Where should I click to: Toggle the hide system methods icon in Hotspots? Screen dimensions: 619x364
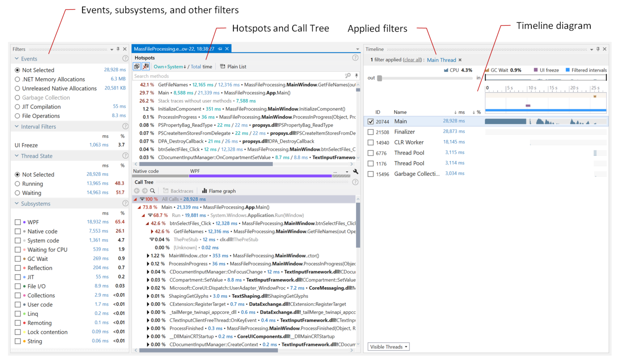(146, 66)
